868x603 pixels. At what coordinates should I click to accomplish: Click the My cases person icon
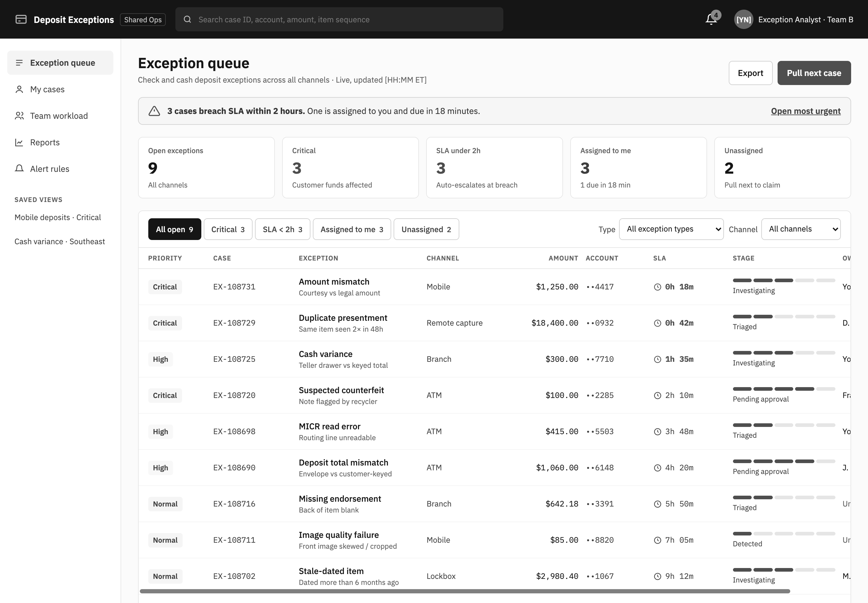pyautogui.click(x=19, y=89)
